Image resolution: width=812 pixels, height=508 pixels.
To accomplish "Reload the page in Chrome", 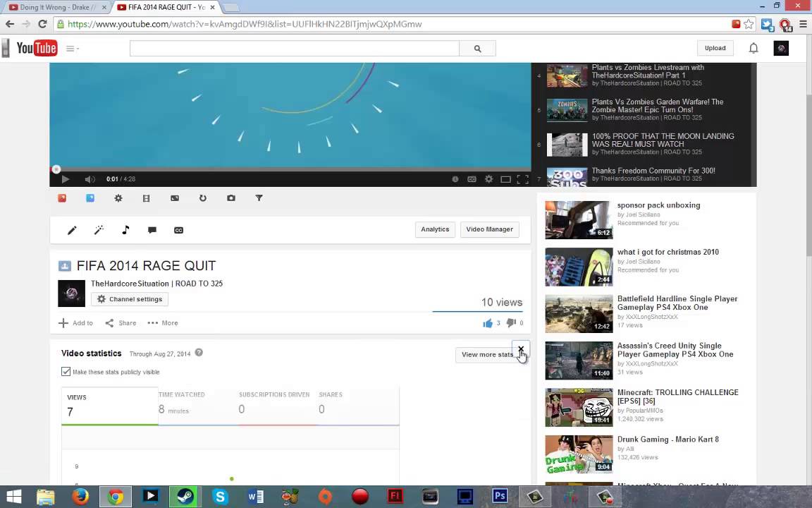I will [42, 24].
